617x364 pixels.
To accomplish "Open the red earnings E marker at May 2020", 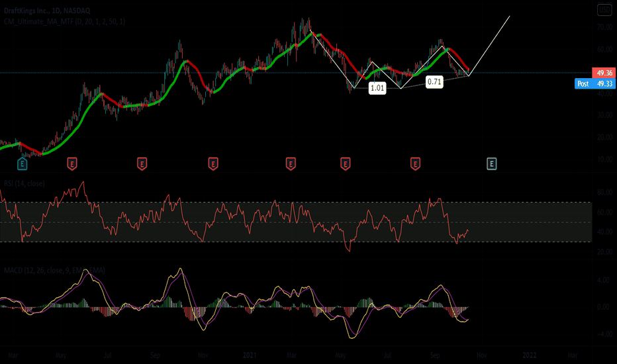I will coord(71,163).
